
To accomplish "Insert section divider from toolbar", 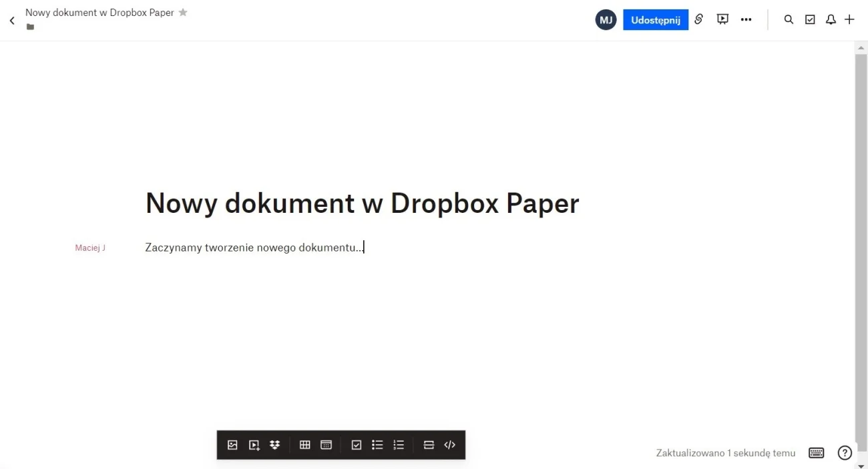I will point(429,445).
